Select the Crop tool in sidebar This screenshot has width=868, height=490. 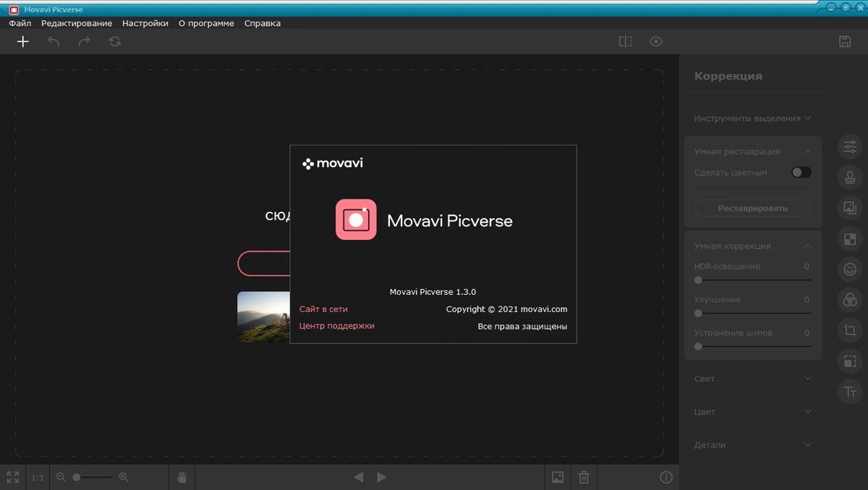point(850,331)
